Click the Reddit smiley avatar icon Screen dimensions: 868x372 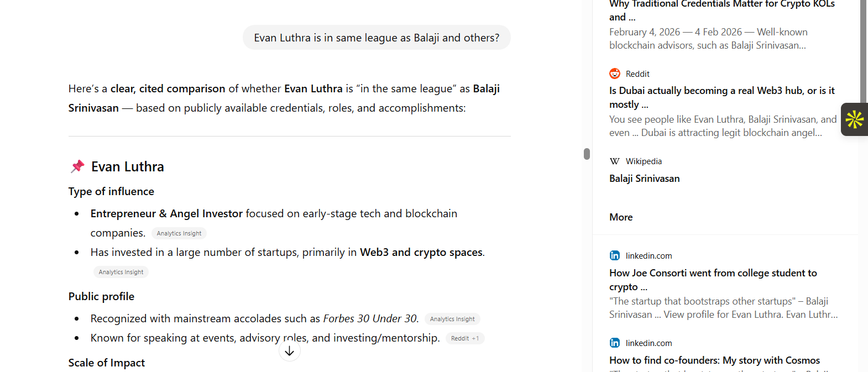(615, 74)
